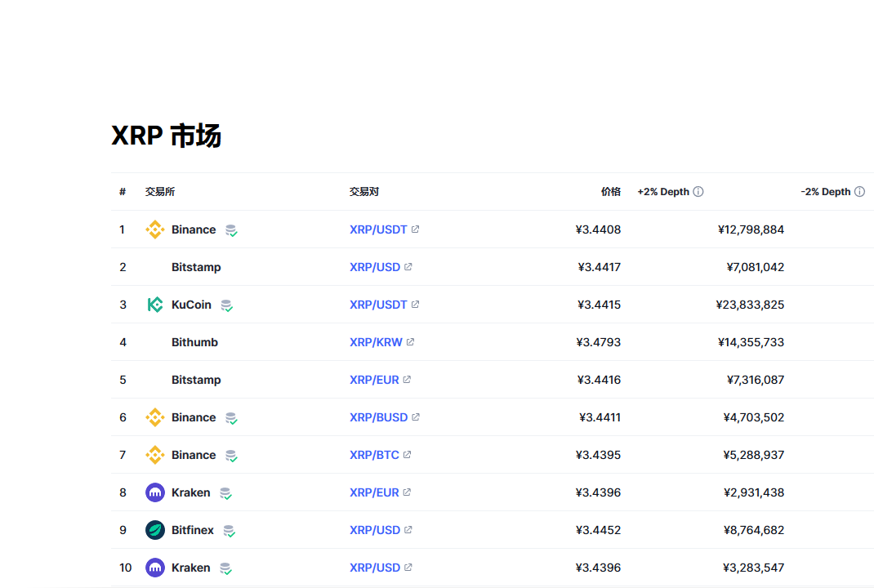Image resolution: width=874 pixels, height=588 pixels.
Task: Click the Binance logo in row 1
Action: click(154, 229)
